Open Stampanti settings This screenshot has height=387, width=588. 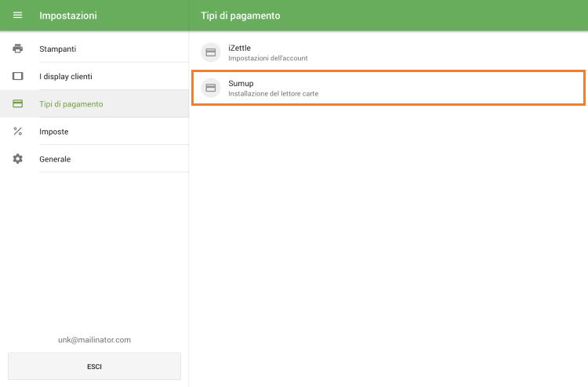pos(58,49)
